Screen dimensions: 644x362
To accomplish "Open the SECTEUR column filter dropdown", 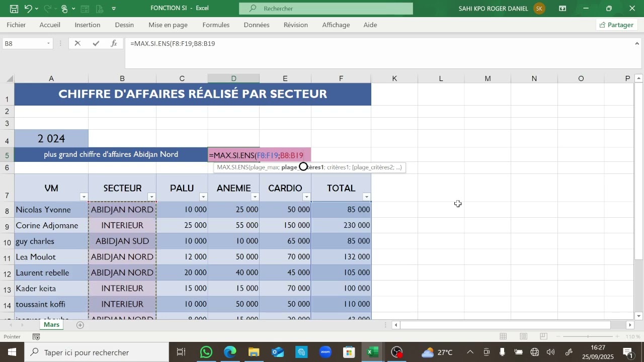I will 151,197.
